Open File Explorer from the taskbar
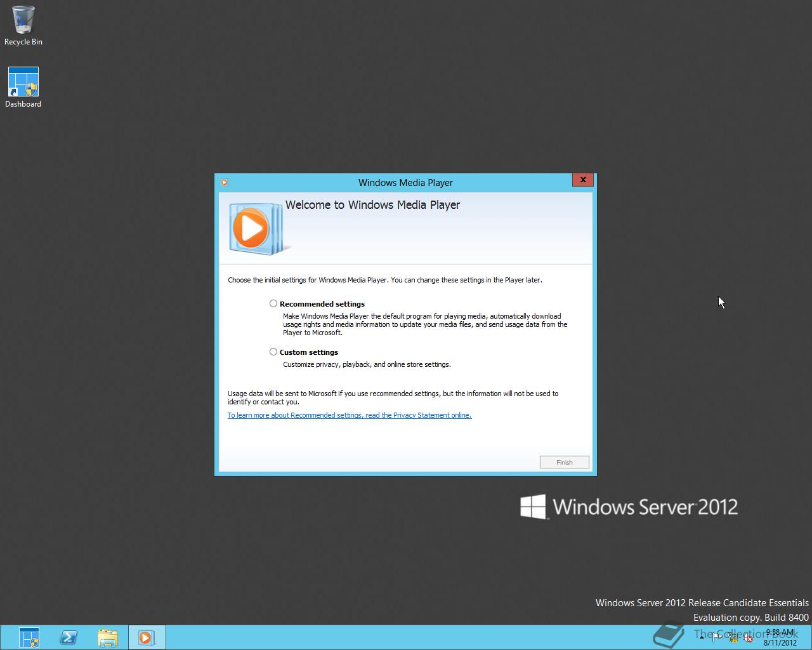The height and width of the screenshot is (650, 812). tap(108, 638)
